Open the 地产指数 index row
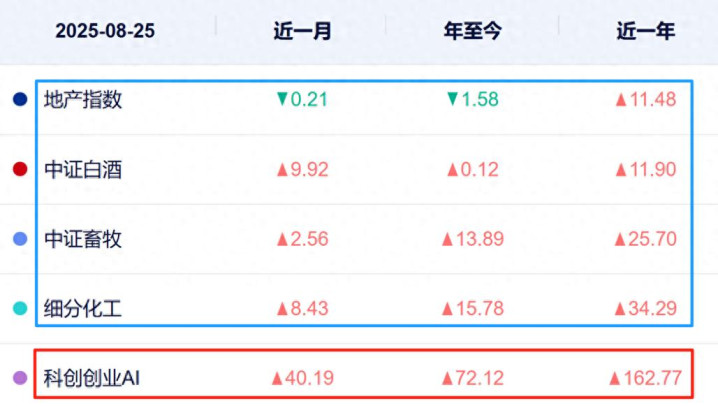 pos(83,100)
